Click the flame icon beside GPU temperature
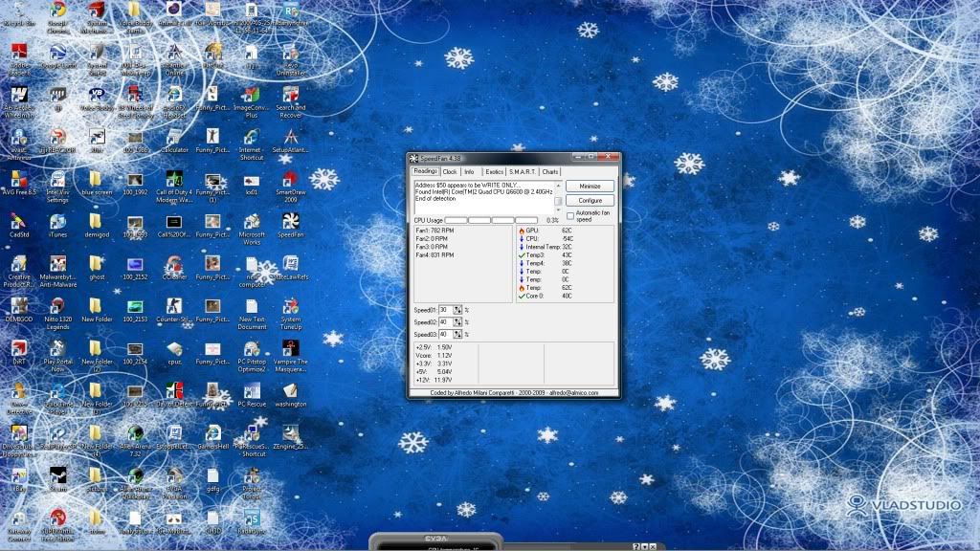This screenshot has height=551, width=980. [x=521, y=230]
